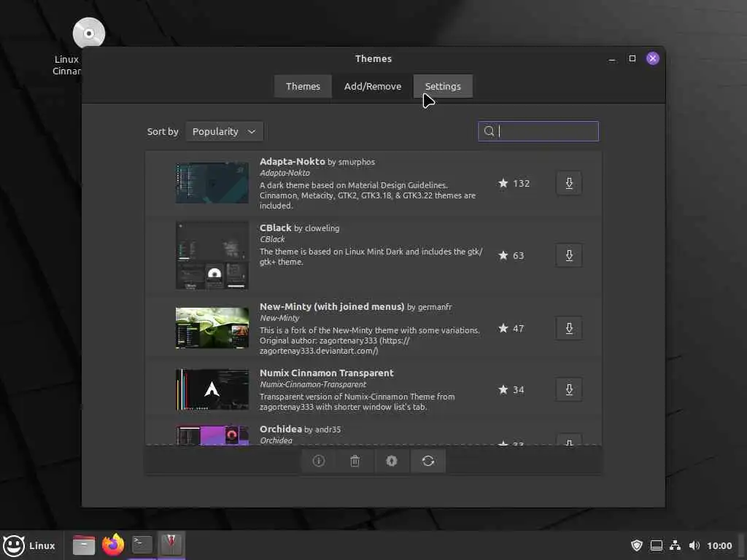Click the Numix Cinnamon Transparent thumbnail
747x560 pixels.
tap(212, 389)
